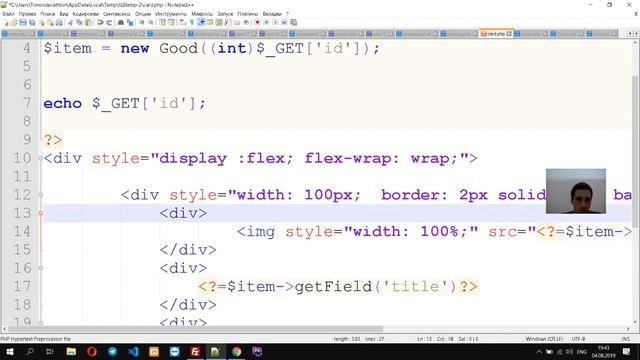The width and height of the screenshot is (640, 360).
Task: Open File Explorer from taskbar
Action: pyautogui.click(x=71, y=351)
